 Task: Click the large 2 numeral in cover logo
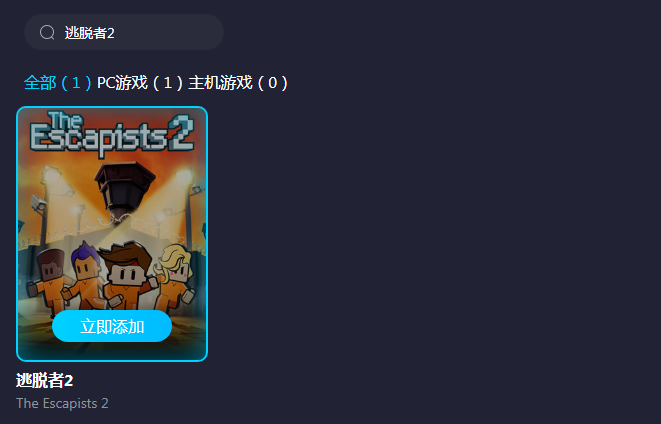point(181,133)
